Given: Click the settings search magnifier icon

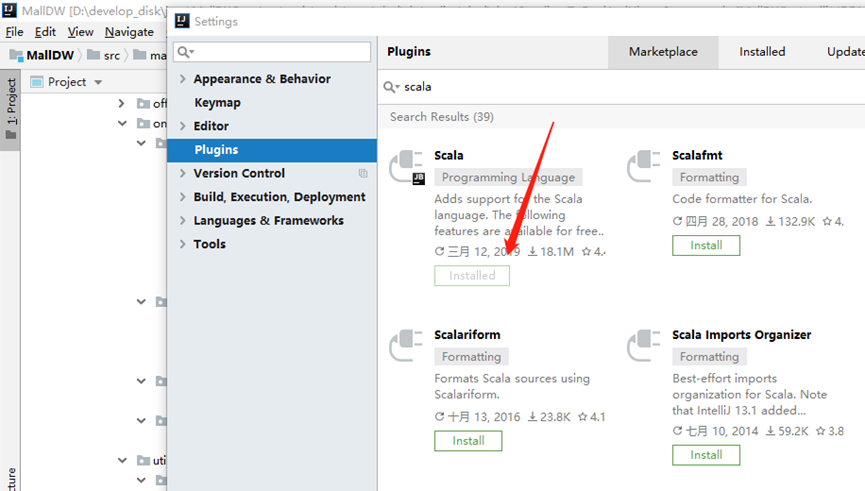Looking at the screenshot, I should [x=185, y=52].
